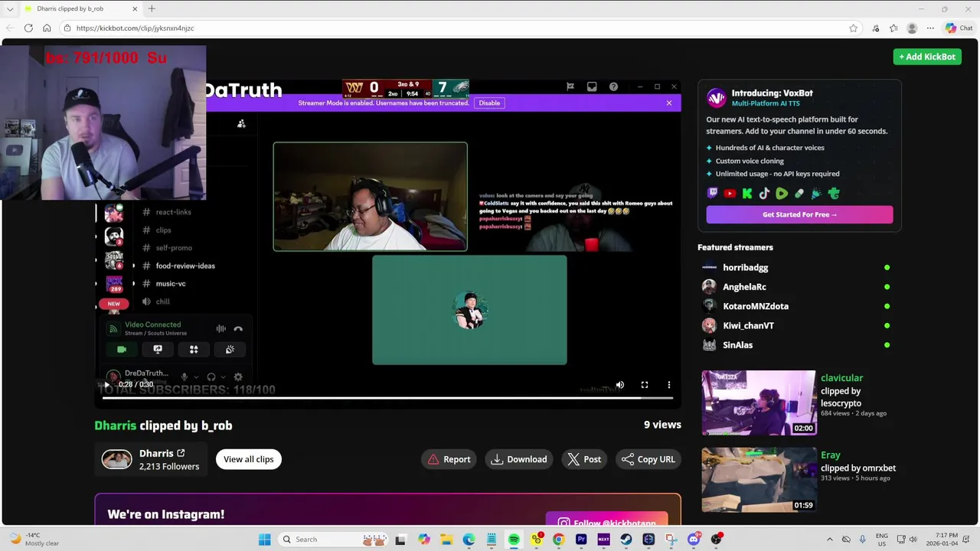Open a new browser tab

point(152,8)
